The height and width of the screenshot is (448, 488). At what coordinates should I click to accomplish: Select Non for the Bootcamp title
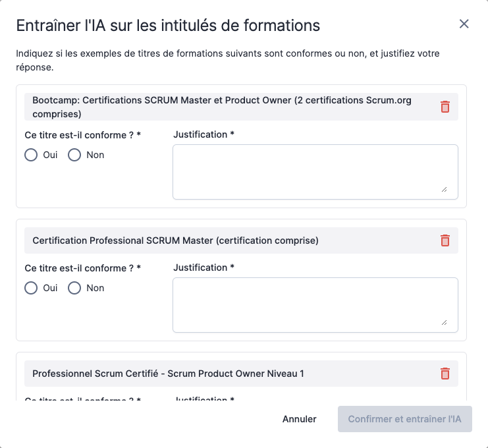pyautogui.click(x=74, y=155)
